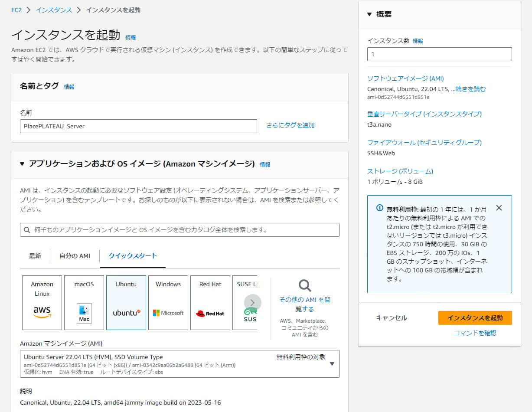Open the Amazon マシンイメージ (AMI) dropdown

point(180,364)
